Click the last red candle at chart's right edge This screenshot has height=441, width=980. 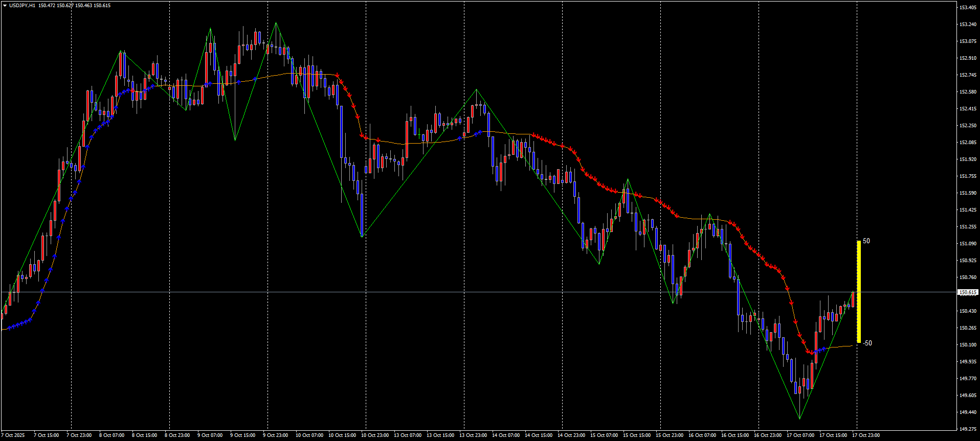(x=853, y=299)
